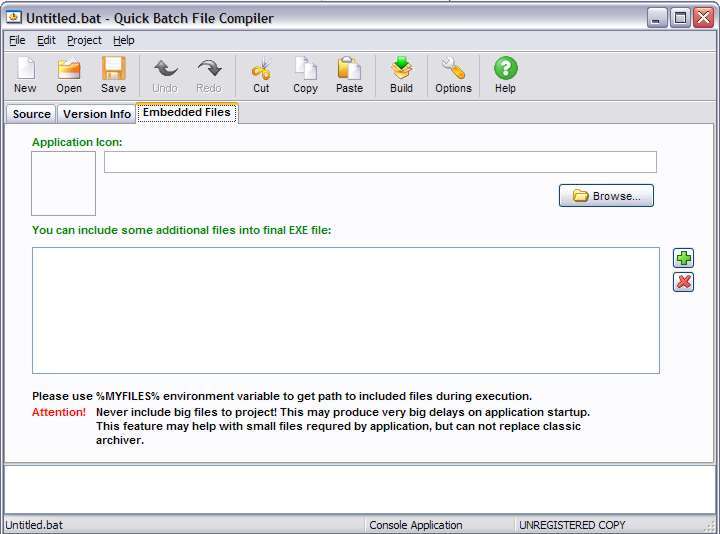
Task: Click UNREGISTERED COPY status text
Action: (x=572, y=525)
